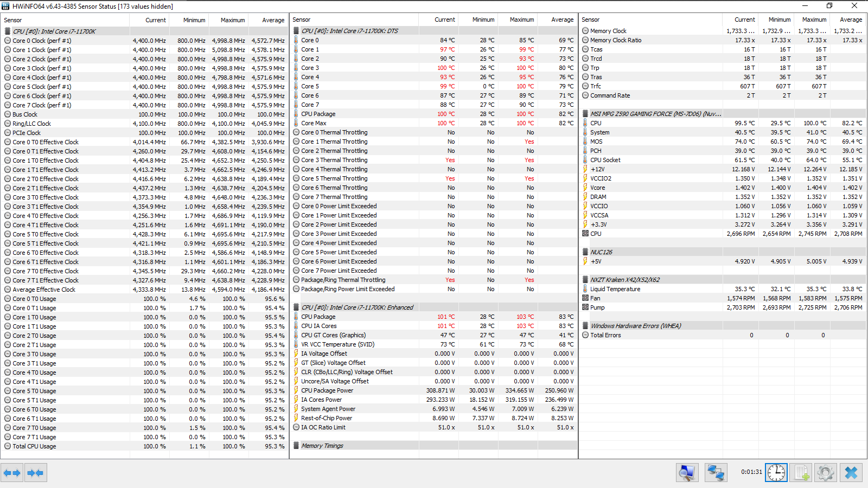Select the Command Rate row
Screen dimensions: 868x488
tap(723, 95)
